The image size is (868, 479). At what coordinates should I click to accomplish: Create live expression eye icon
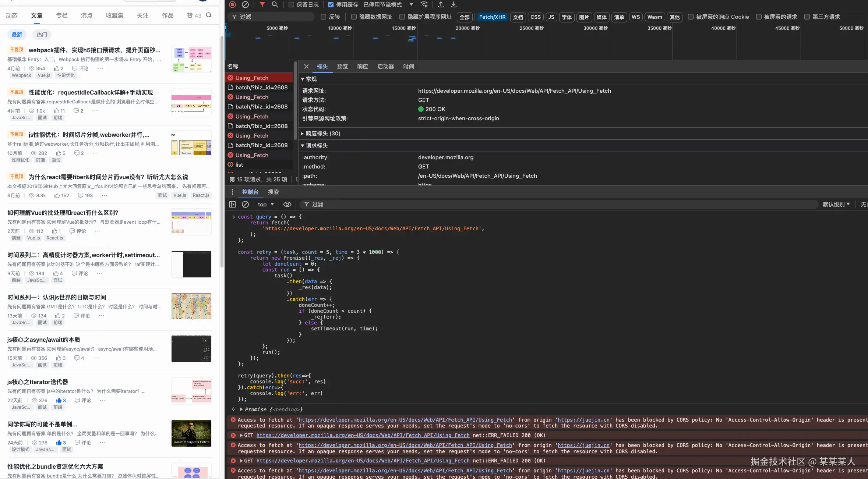(x=287, y=205)
